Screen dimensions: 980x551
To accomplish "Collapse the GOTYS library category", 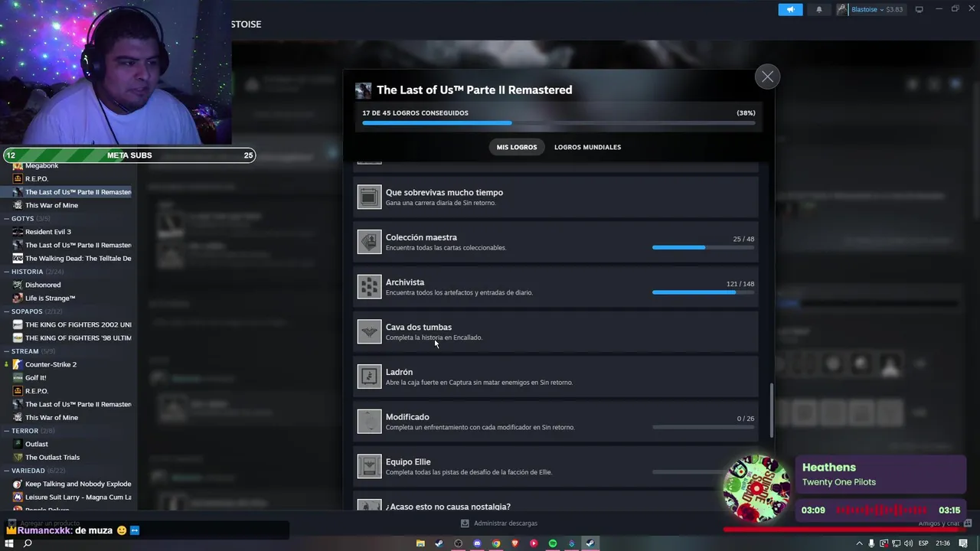I will coord(7,218).
